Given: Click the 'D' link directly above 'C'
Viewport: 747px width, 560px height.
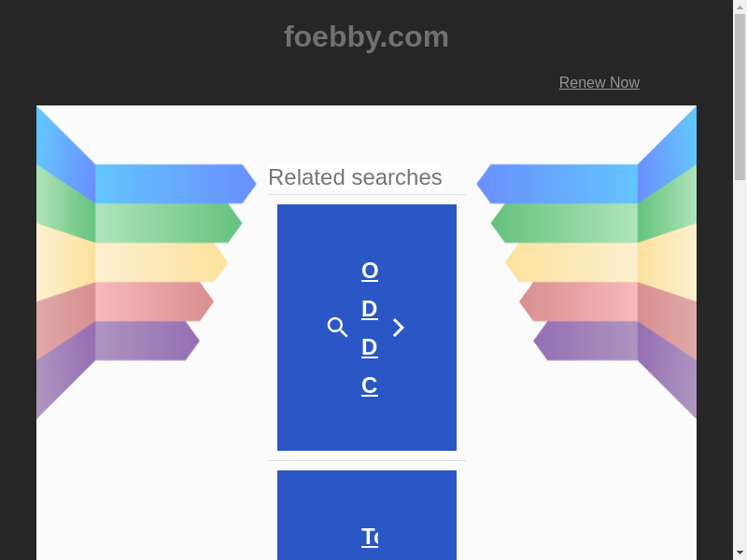Looking at the screenshot, I should 370,347.
